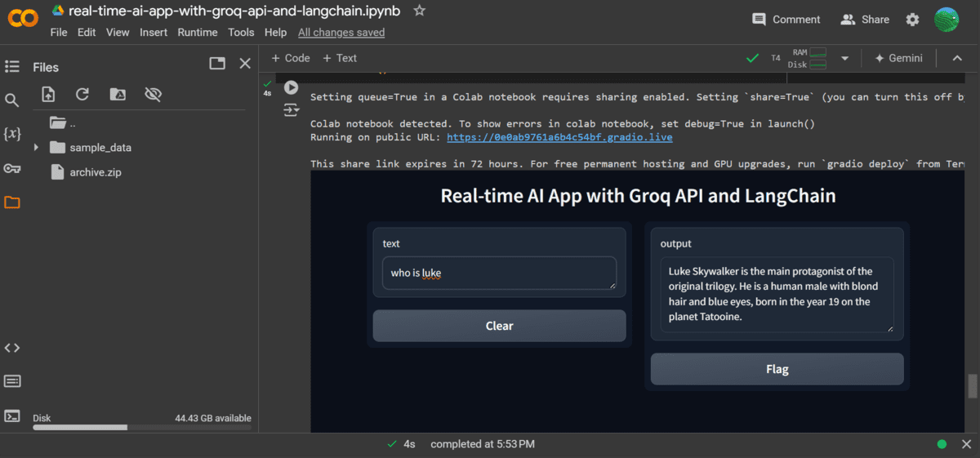Select the Files folder sidebar icon
Image resolution: width=980 pixels, height=458 pixels.
pyautogui.click(x=11, y=202)
